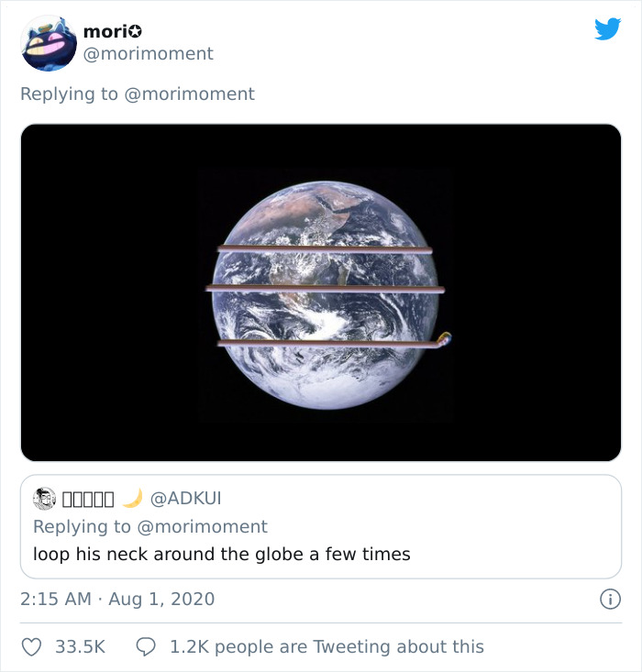Click the boxed display name in quoted tweet
The image size is (642, 672).
pyautogui.click(x=88, y=499)
